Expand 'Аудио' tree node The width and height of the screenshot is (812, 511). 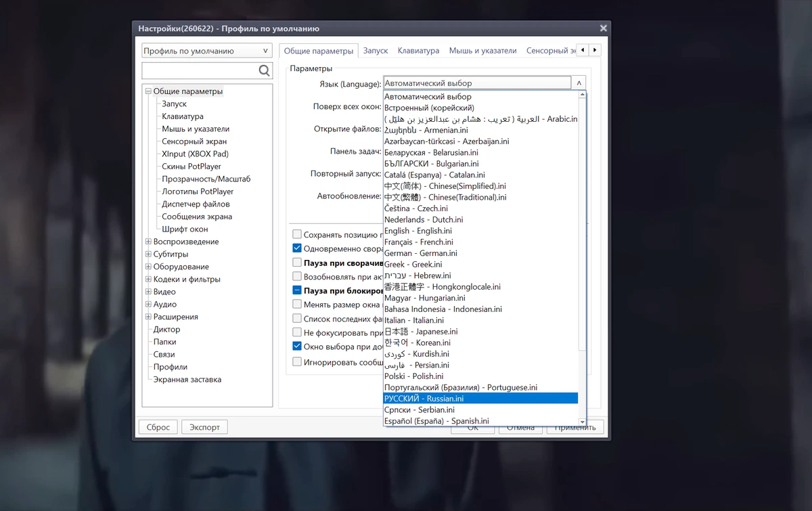coord(148,305)
